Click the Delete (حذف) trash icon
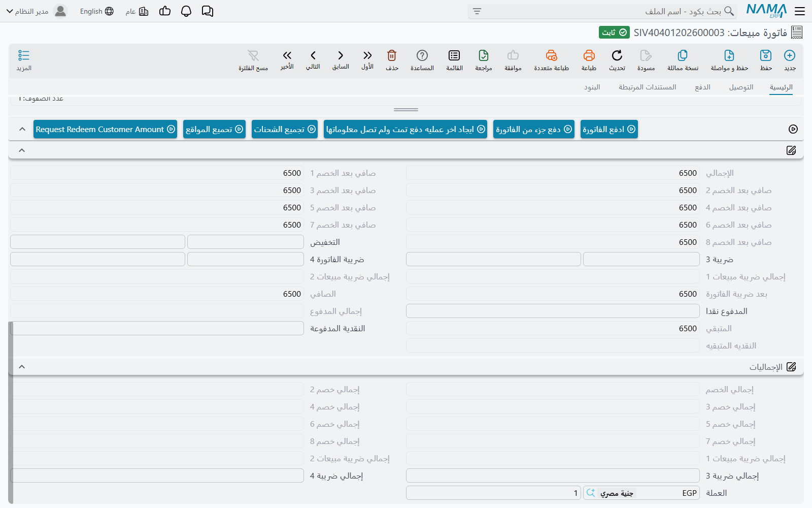The width and height of the screenshot is (812, 508). click(392, 55)
